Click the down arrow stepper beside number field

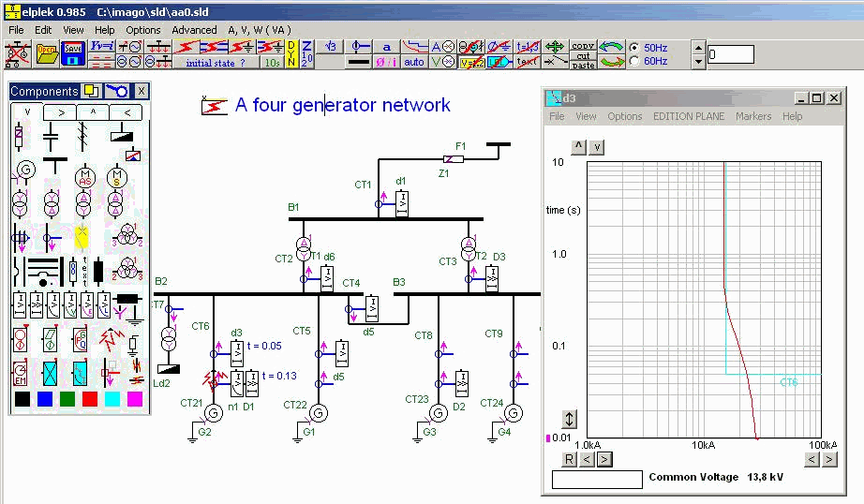point(698,62)
